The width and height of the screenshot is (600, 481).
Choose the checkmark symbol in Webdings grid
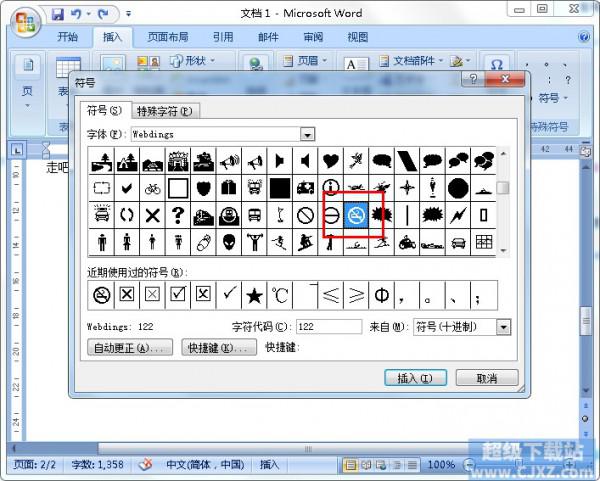pyautogui.click(x=127, y=188)
